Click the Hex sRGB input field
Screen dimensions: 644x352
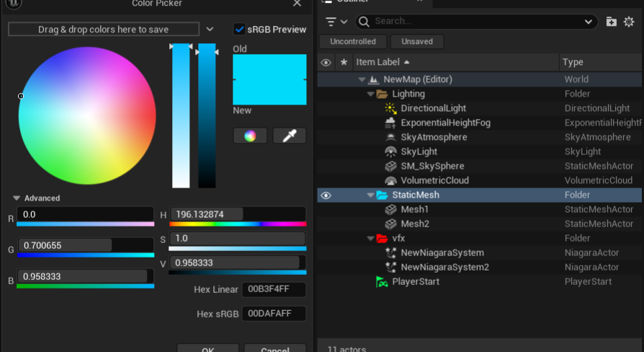point(274,314)
